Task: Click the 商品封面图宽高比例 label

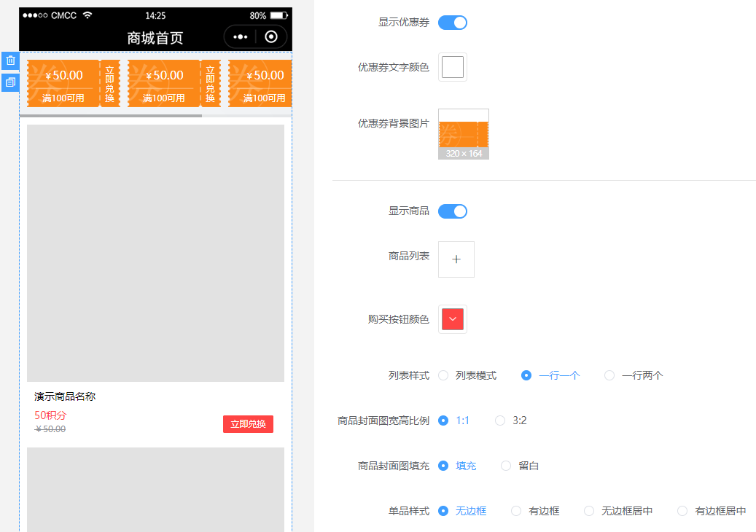Action: tap(383, 420)
